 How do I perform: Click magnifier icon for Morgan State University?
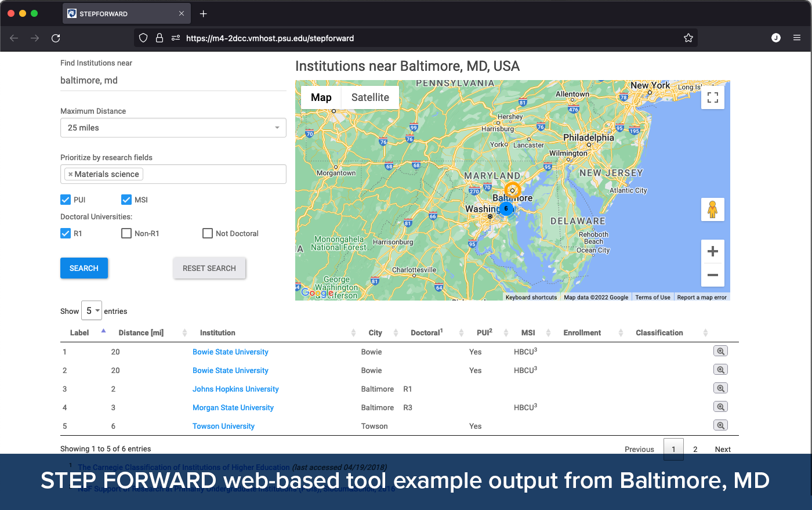pyautogui.click(x=720, y=407)
